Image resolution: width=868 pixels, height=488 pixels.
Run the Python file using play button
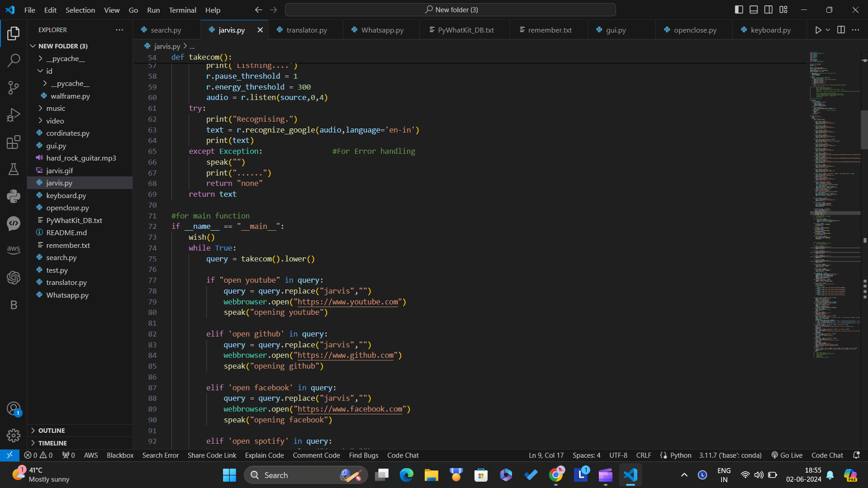click(x=818, y=30)
